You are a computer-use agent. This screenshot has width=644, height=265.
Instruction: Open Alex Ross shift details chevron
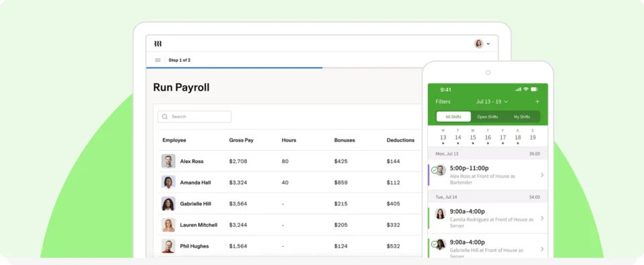(542, 175)
